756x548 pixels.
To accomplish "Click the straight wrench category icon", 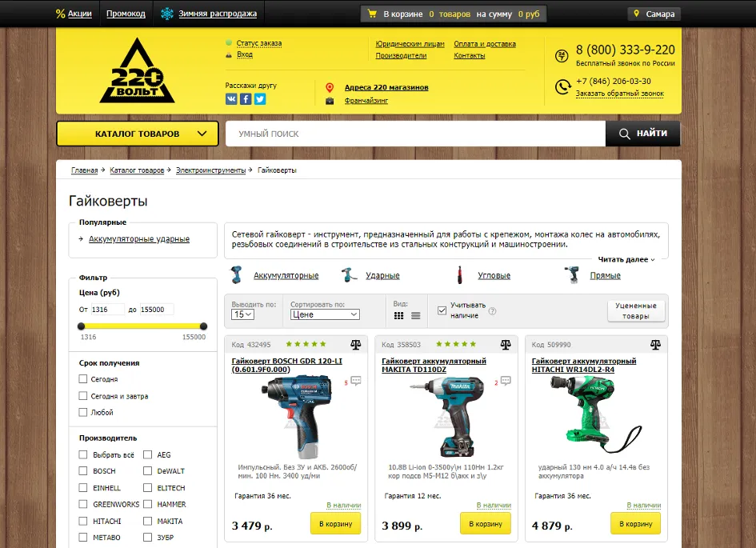I will 572,274.
